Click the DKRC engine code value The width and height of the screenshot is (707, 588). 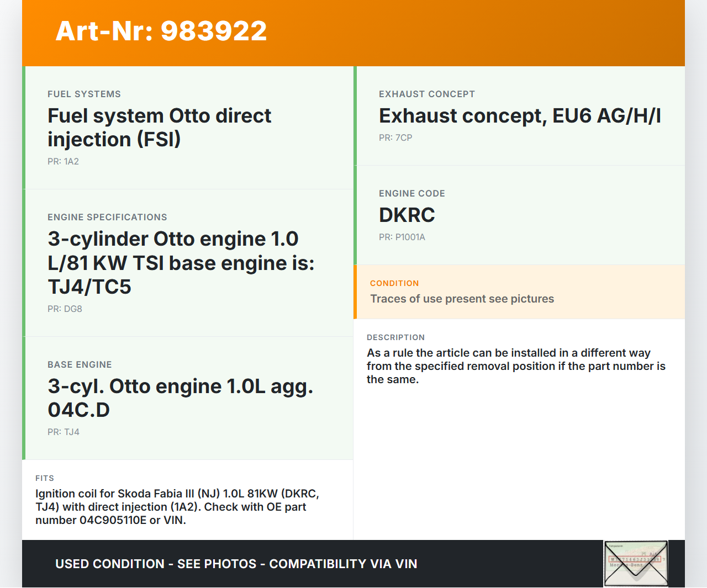pos(407,215)
